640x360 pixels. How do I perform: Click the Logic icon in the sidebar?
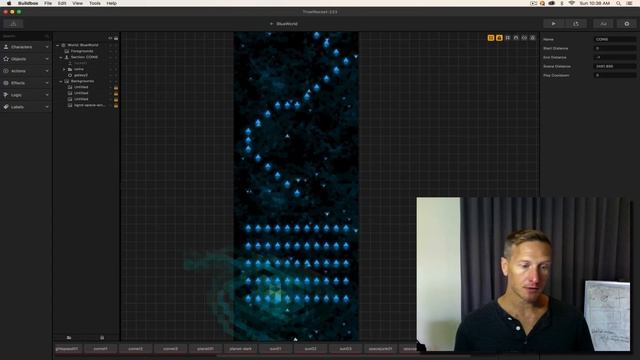(x=6, y=95)
